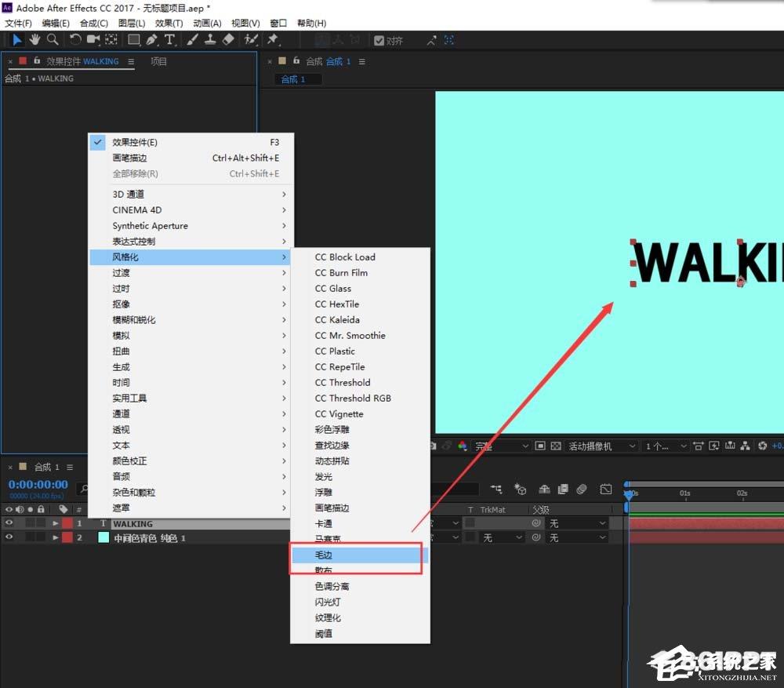Select the Zoom magnifier tool
Image resolution: width=784 pixels, height=688 pixels.
pyautogui.click(x=52, y=39)
